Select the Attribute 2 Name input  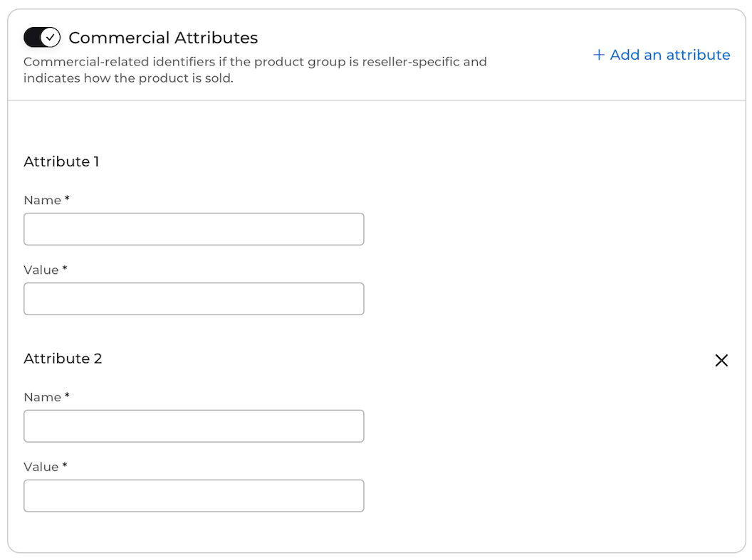pyautogui.click(x=194, y=426)
